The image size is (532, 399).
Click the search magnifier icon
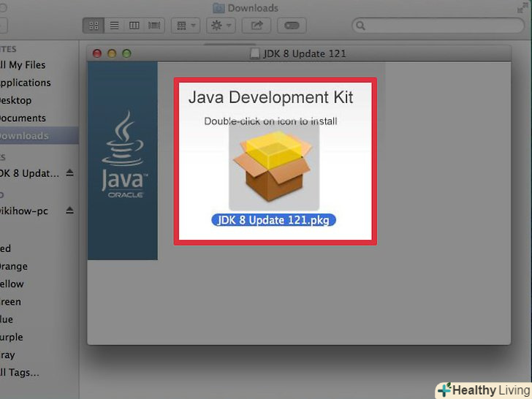click(x=361, y=26)
